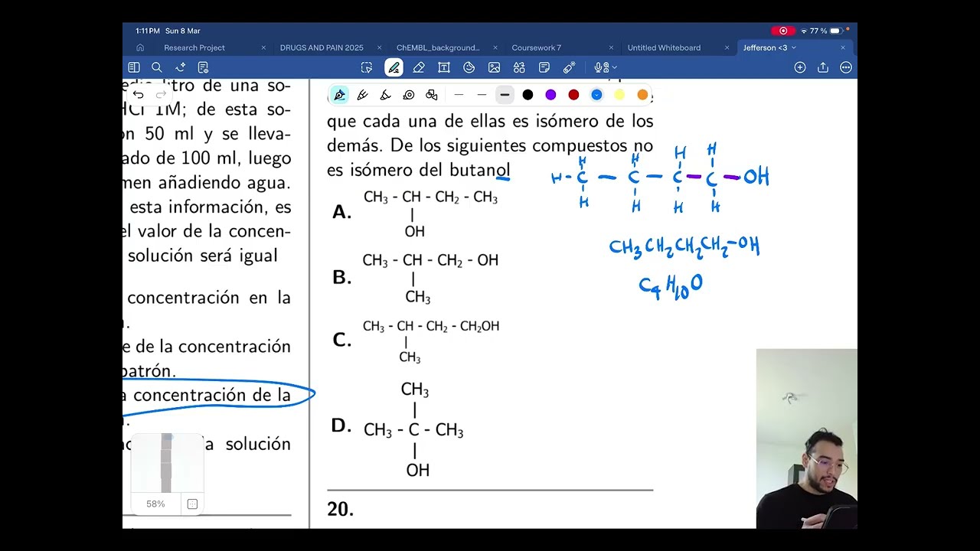Image resolution: width=980 pixels, height=551 pixels.
Task: Open the share and export icon
Action: [823, 67]
